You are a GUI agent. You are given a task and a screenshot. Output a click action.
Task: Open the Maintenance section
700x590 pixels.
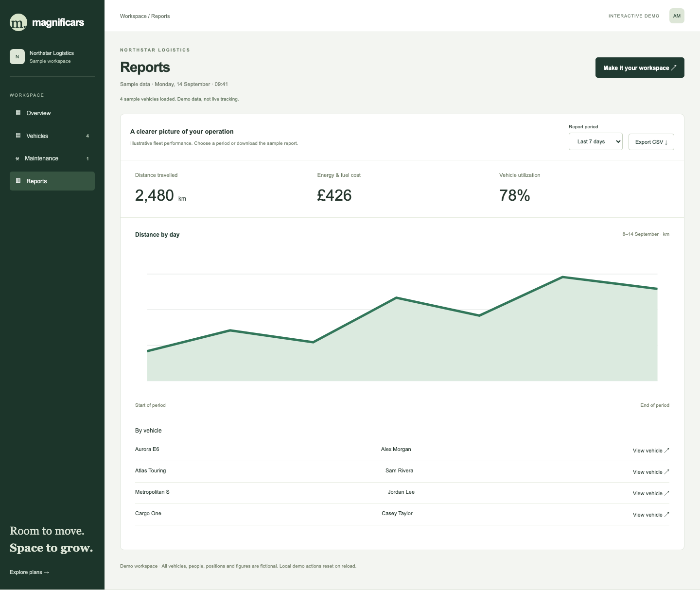pyautogui.click(x=52, y=158)
